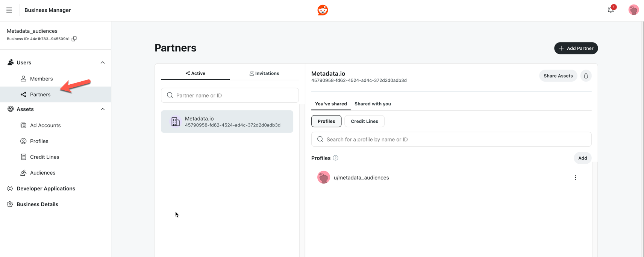The width and height of the screenshot is (644, 257).
Task: Select the Metadata.io partner row
Action: [227, 122]
